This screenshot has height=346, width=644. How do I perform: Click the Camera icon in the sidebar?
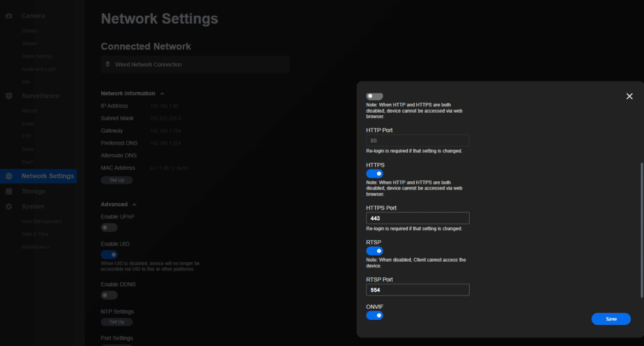pyautogui.click(x=9, y=15)
